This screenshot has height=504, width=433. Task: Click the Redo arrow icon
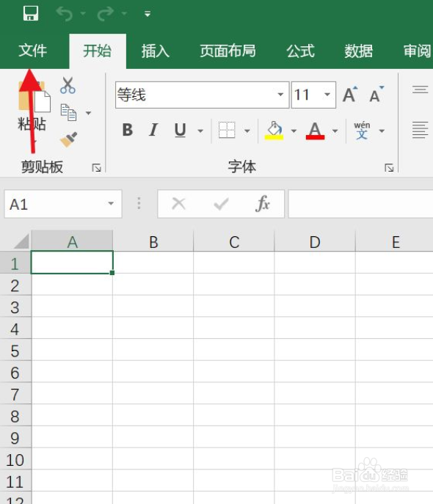tap(106, 13)
